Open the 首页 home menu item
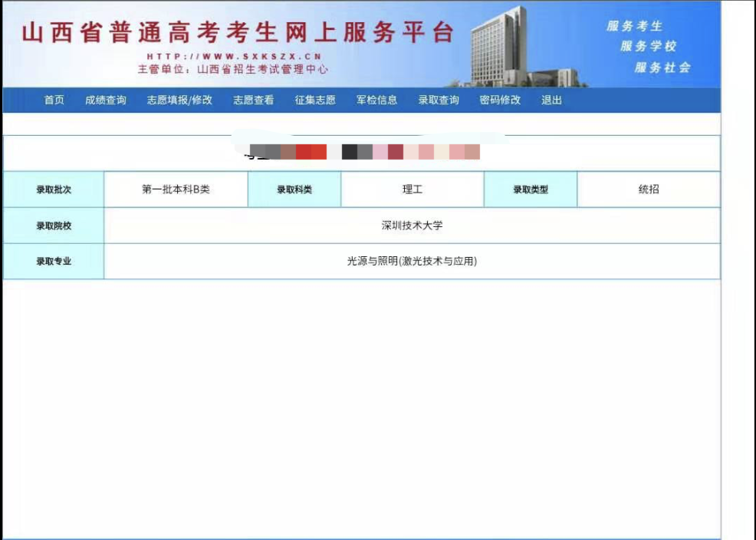 [x=54, y=100]
